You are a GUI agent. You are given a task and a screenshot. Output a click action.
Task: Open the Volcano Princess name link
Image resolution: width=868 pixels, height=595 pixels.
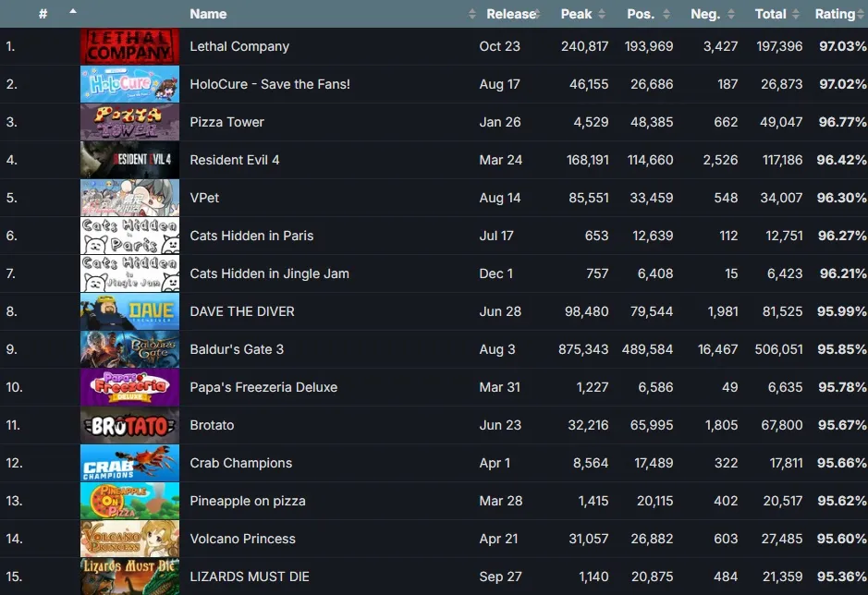pos(242,539)
